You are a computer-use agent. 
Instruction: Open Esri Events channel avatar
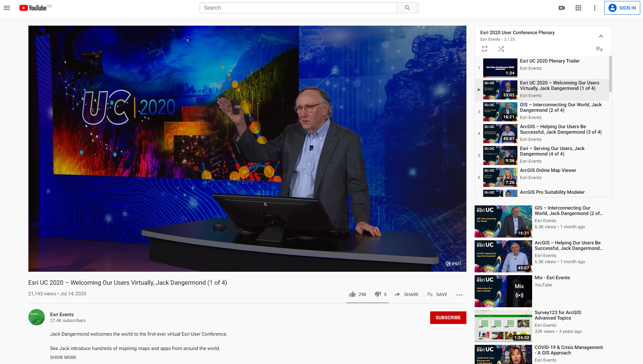[37, 317]
